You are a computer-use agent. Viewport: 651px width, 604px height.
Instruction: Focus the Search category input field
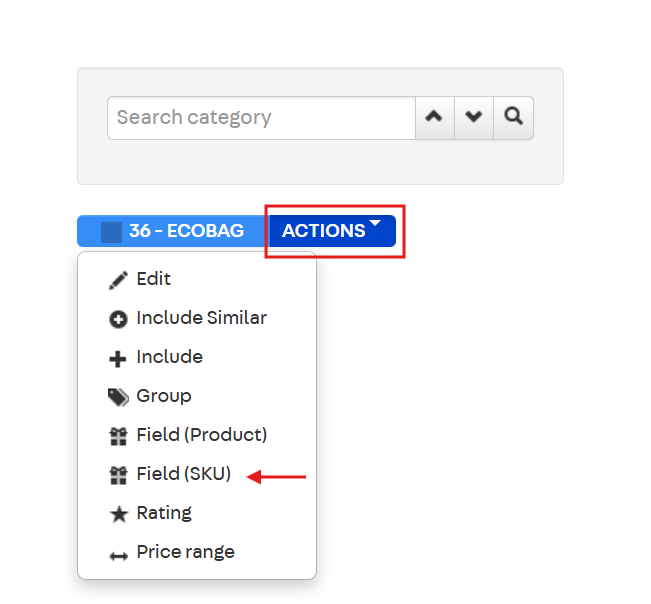[x=261, y=117]
